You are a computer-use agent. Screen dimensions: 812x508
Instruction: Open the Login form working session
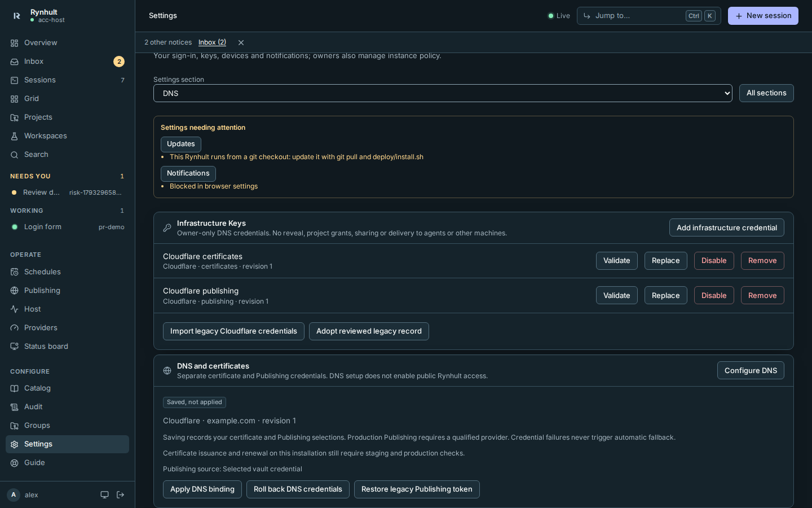click(67, 227)
